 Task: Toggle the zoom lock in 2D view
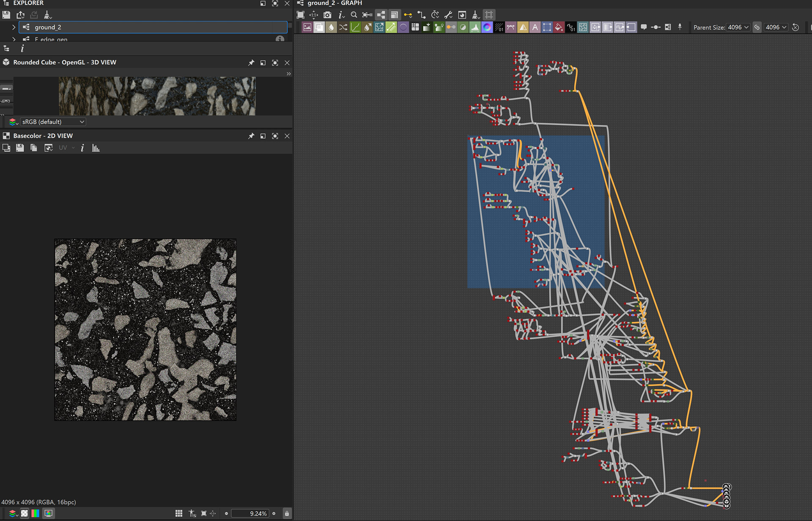click(x=287, y=513)
